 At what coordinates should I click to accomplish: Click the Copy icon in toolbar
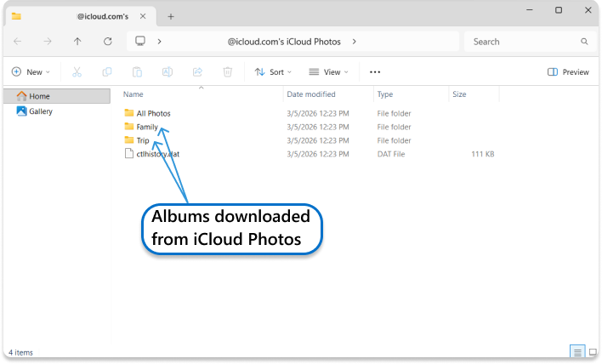click(107, 71)
